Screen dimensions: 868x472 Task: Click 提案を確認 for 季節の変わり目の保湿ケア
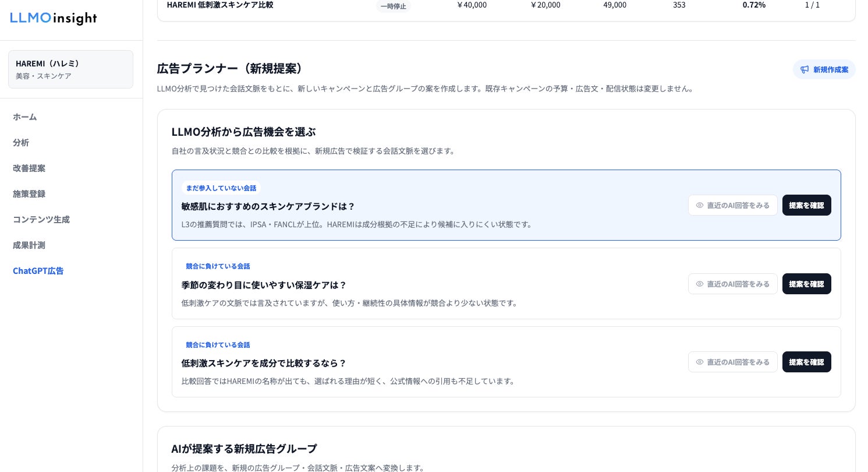click(807, 284)
